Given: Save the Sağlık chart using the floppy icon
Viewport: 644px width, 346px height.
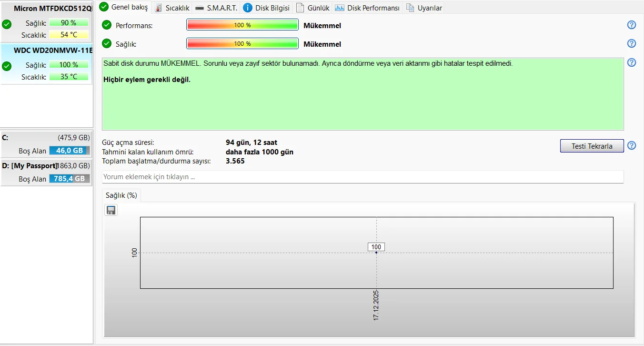Looking at the screenshot, I should click(111, 210).
